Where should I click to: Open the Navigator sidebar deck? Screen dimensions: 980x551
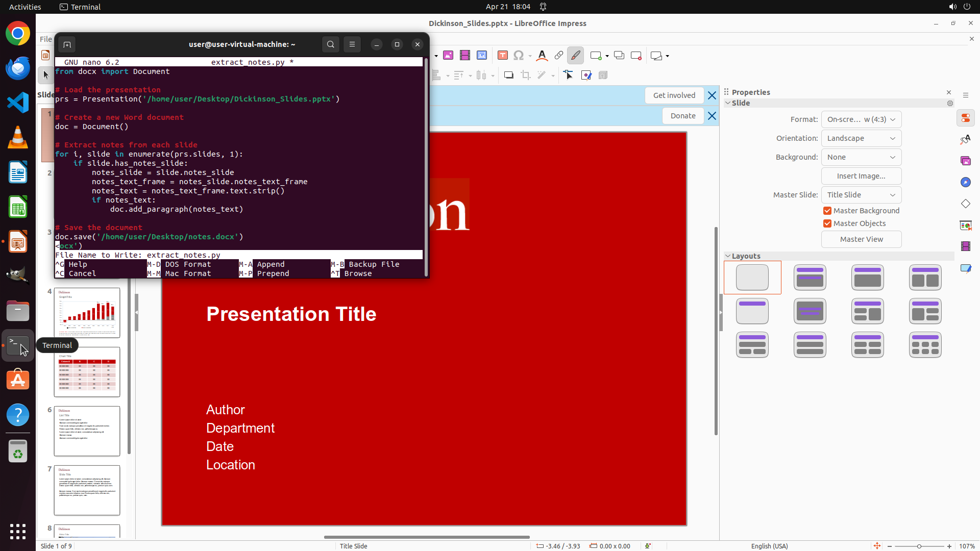[965, 182]
